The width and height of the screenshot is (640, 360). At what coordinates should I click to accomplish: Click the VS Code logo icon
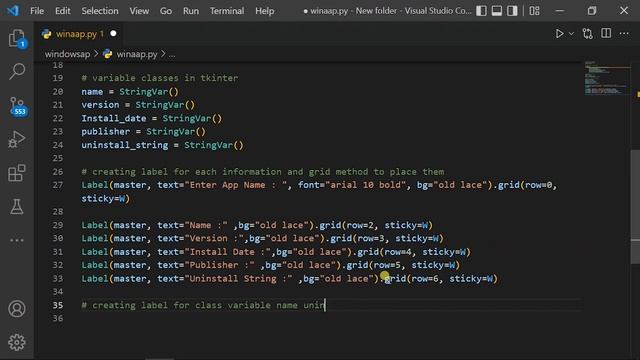pos(13,11)
